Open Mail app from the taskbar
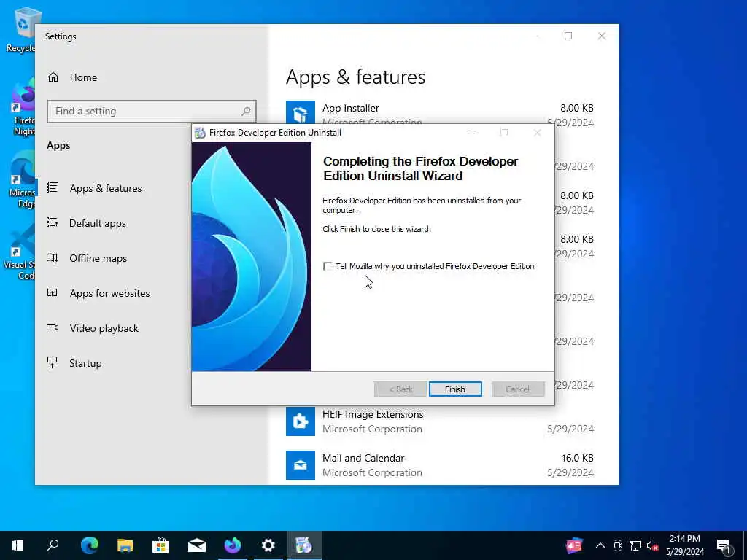Screen dimensions: 747x560 click(x=197, y=545)
